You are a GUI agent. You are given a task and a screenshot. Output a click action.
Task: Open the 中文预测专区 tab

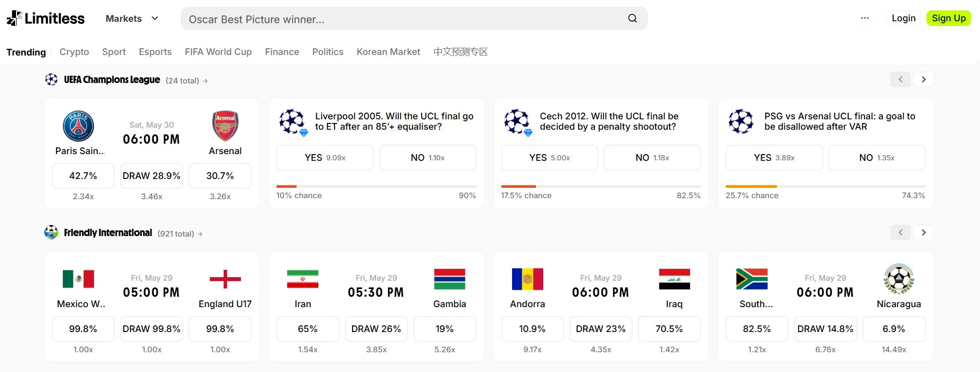pos(461,52)
